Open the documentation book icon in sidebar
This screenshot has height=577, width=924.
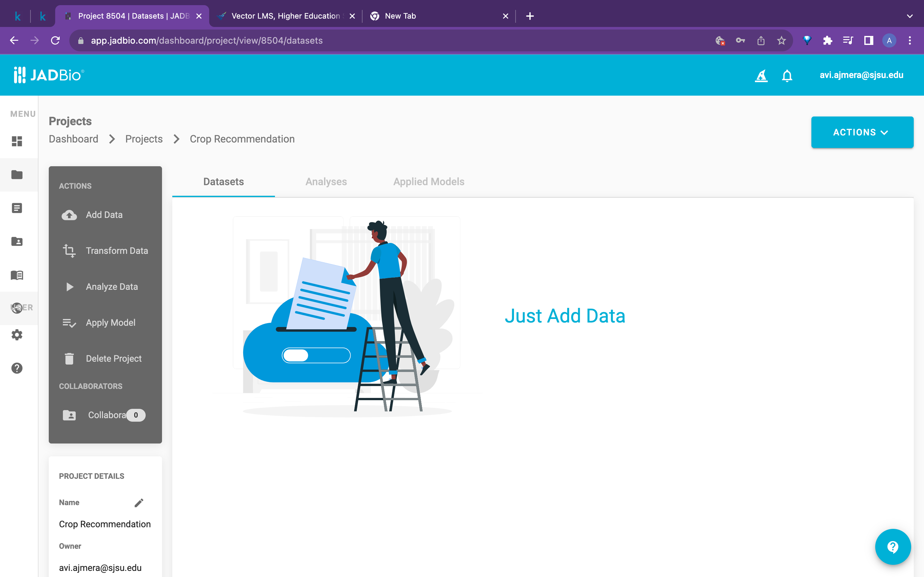(x=17, y=276)
